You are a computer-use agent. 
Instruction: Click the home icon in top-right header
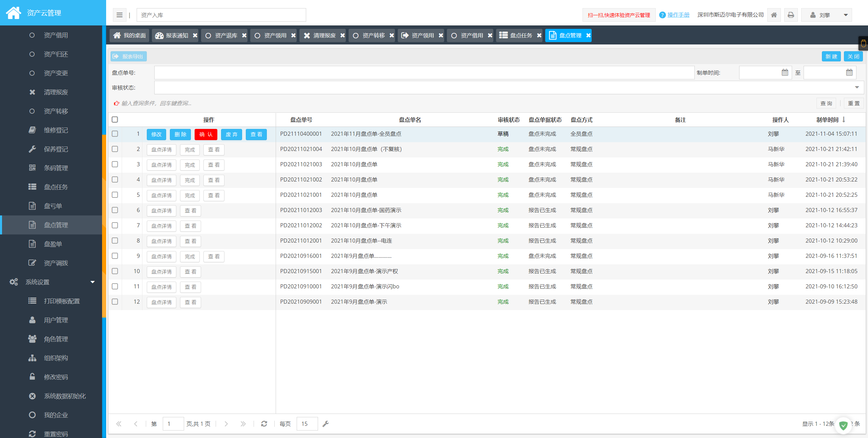(774, 15)
